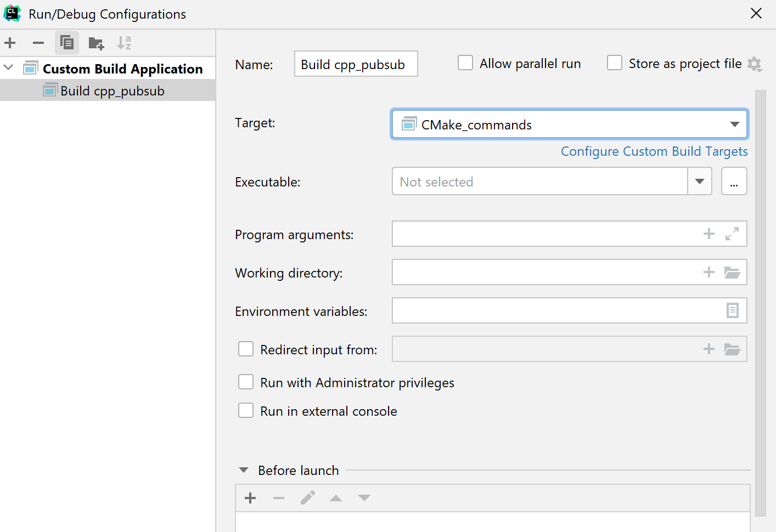
Task: Open the environment variables editor
Action: click(x=733, y=310)
